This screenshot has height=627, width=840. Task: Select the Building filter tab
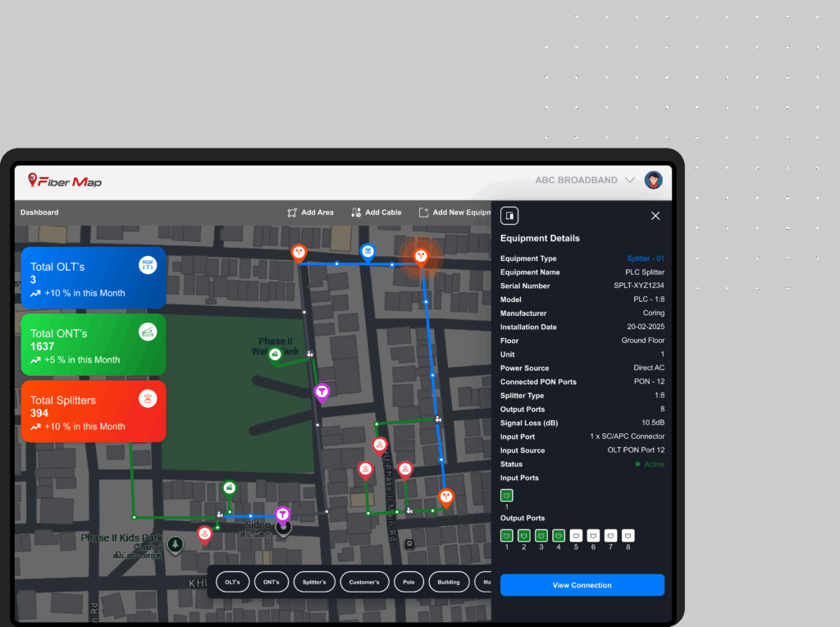tap(449, 582)
